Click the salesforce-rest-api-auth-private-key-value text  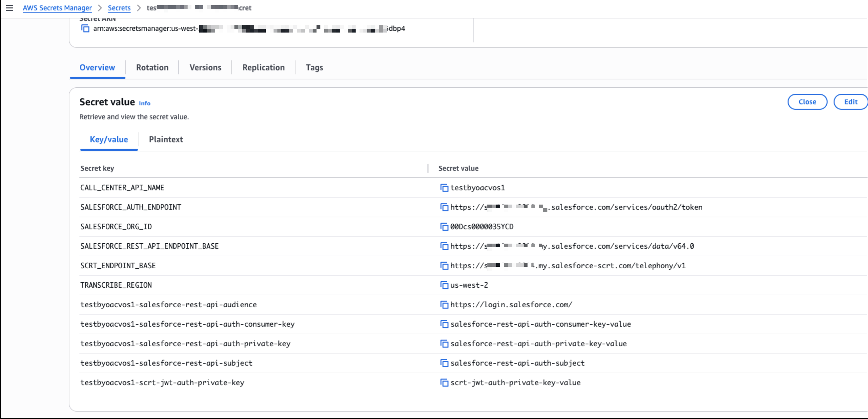(x=538, y=344)
